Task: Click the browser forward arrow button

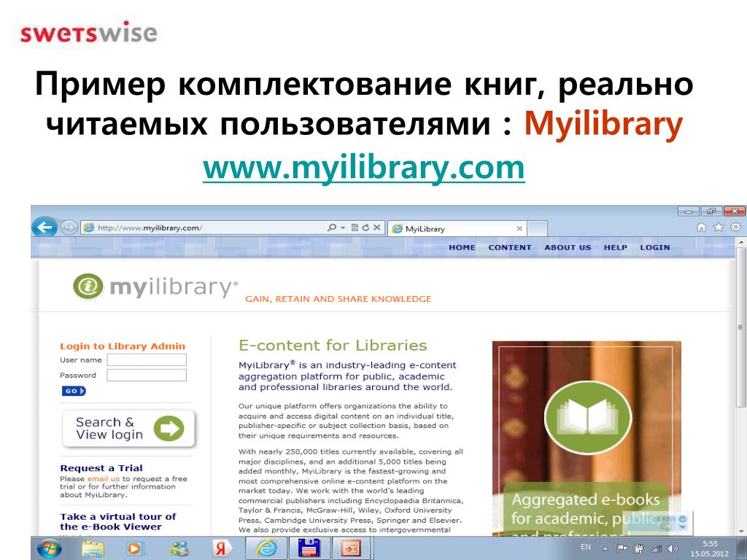Action: coord(69,227)
